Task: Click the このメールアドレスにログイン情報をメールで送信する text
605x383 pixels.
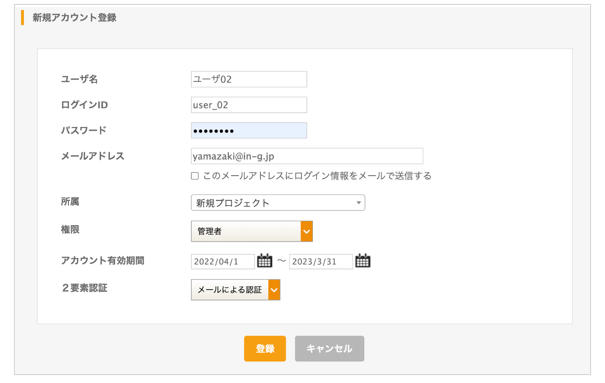Action: 317,176
